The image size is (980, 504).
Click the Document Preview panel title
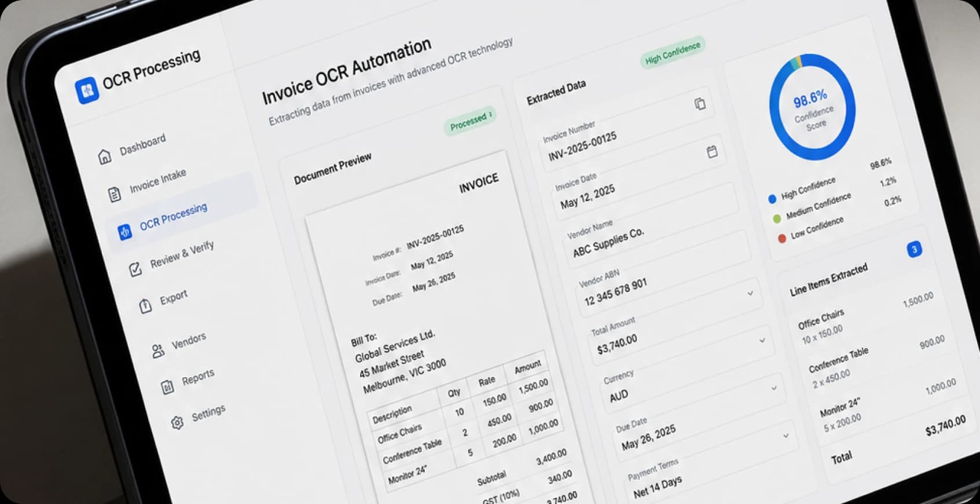coord(332,169)
